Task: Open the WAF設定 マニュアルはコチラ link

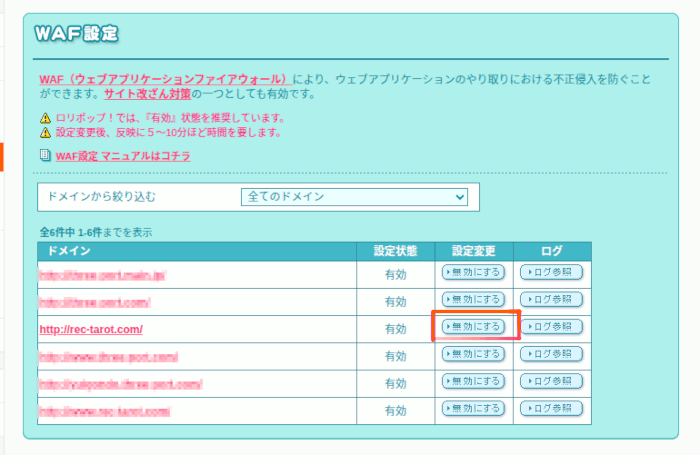Action: 123,156
